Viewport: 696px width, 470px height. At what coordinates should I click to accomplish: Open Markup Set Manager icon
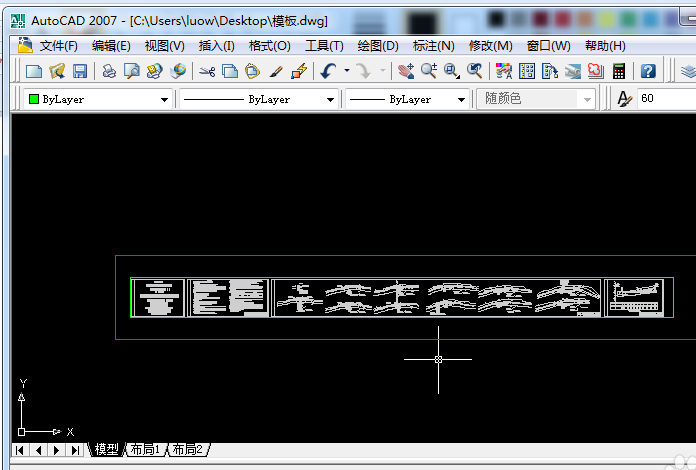(596, 71)
